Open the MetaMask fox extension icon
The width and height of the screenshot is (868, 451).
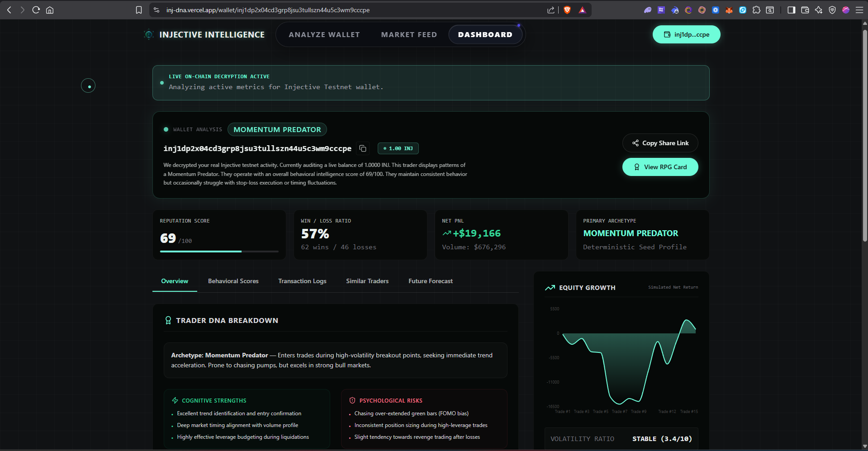729,10
